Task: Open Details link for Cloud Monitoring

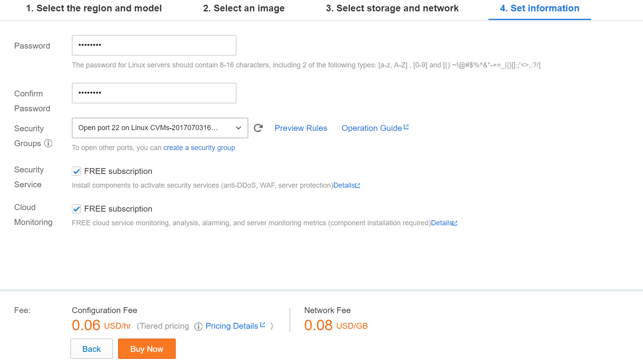Action: point(444,223)
